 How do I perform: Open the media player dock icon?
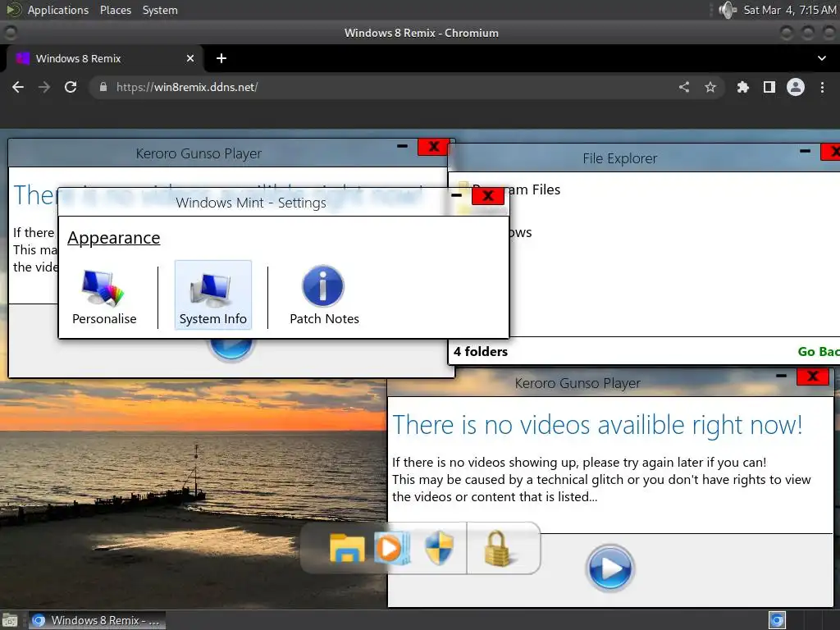(392, 548)
